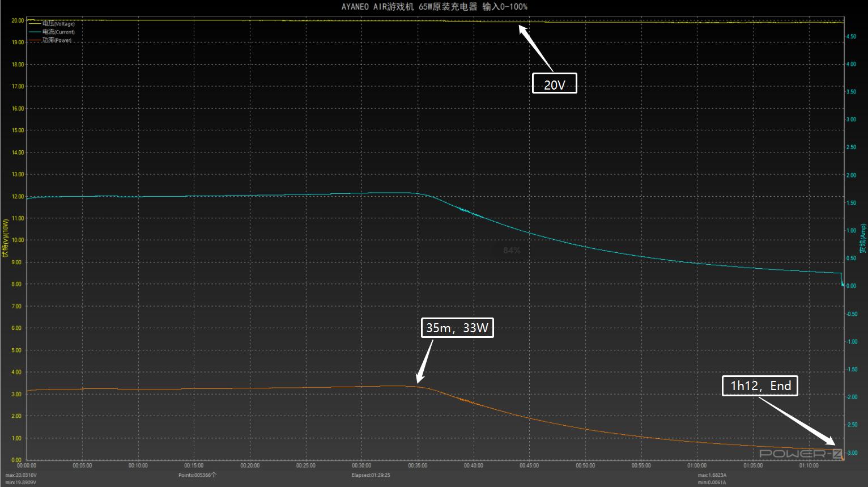Viewport: 868px width, 487px height.
Task: Click the min:0.0061A readout in the status bar
Action: click(x=712, y=482)
